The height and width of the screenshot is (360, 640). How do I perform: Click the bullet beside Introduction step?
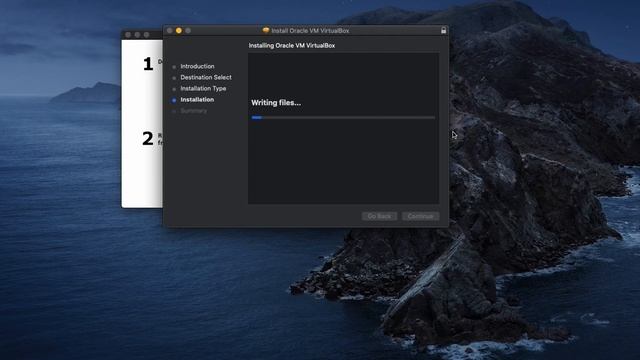(174, 67)
